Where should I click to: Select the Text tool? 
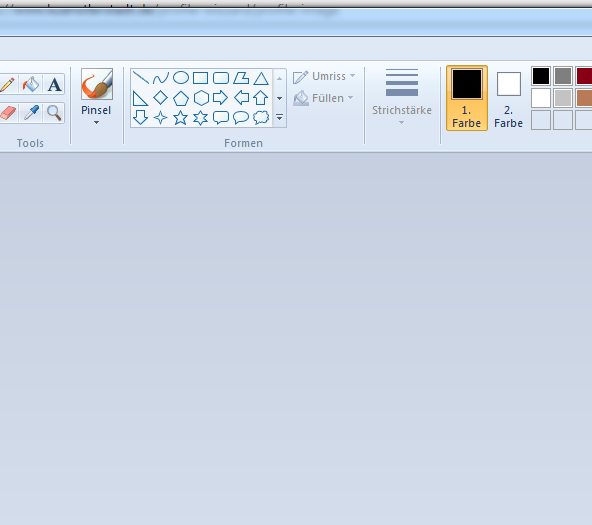(54, 84)
